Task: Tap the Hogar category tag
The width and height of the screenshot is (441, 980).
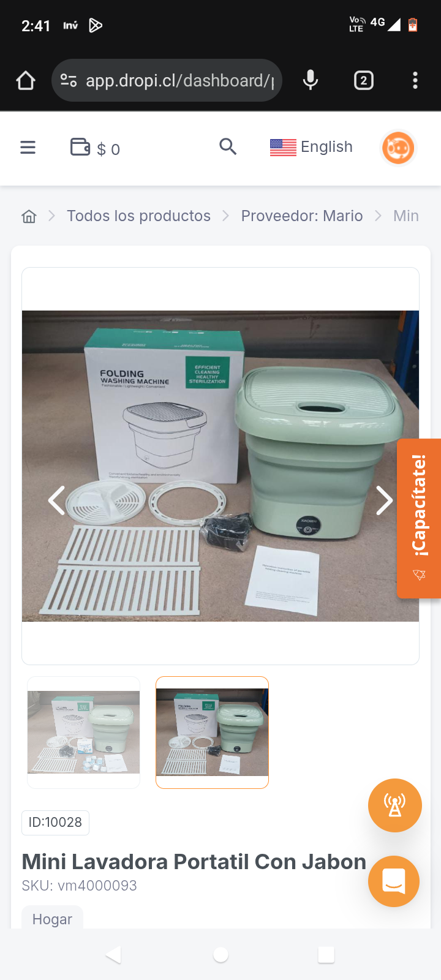Action: (x=52, y=918)
